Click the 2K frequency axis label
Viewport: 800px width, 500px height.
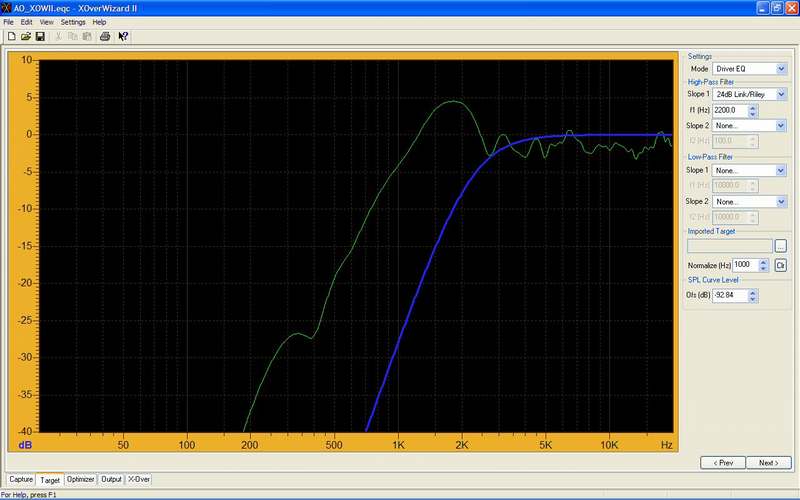click(x=462, y=445)
